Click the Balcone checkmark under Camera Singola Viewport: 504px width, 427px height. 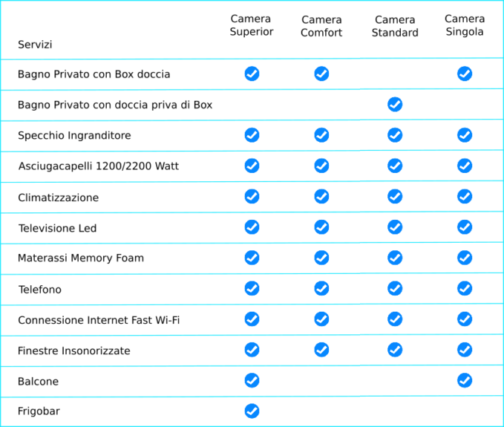(x=465, y=380)
